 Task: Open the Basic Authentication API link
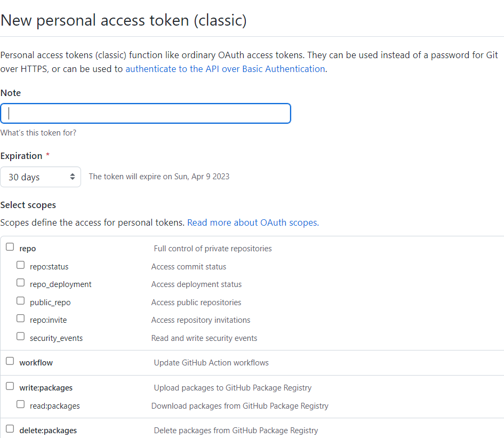[x=225, y=69]
